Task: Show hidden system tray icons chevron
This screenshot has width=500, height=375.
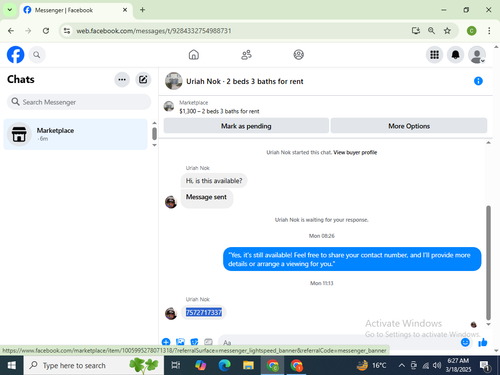Action: (402, 366)
